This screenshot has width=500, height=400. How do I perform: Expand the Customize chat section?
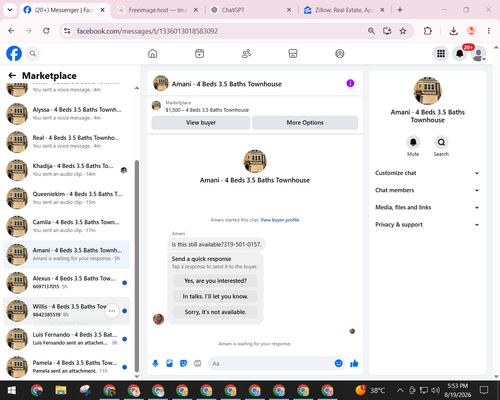pyautogui.click(x=427, y=173)
